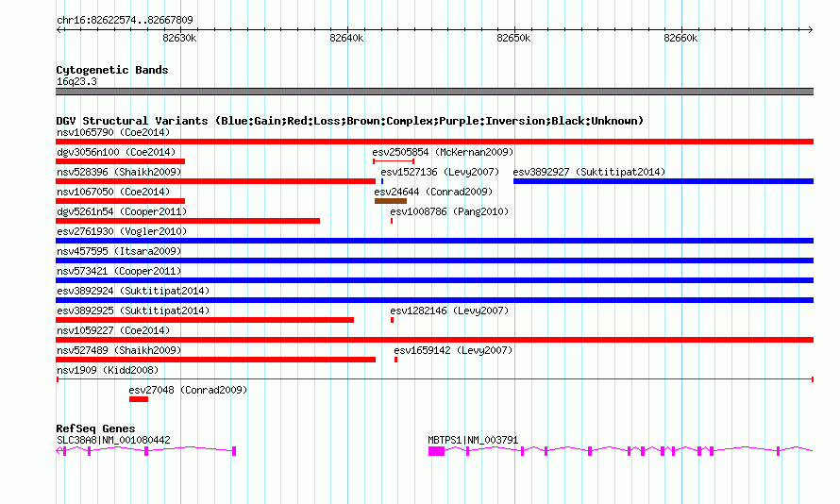Click the esv1527136 (Levy2007) label
The image size is (840, 504).
[440, 172]
